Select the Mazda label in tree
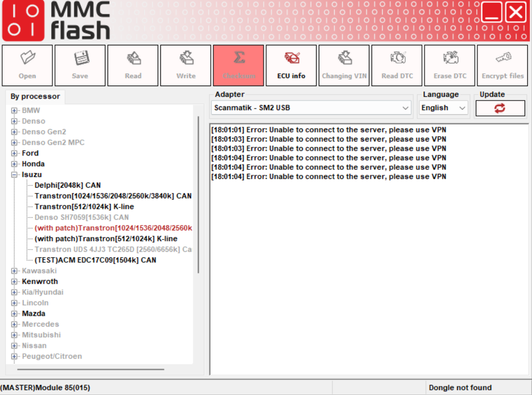Viewport: 532px width, 395px height. coord(34,314)
